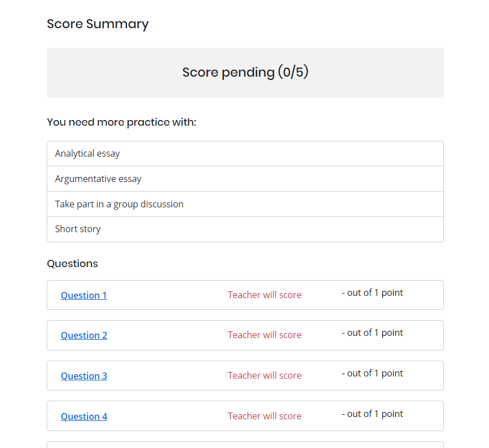Select the Argumentative essay practice item
This screenshot has width=489, height=448.
tap(98, 179)
